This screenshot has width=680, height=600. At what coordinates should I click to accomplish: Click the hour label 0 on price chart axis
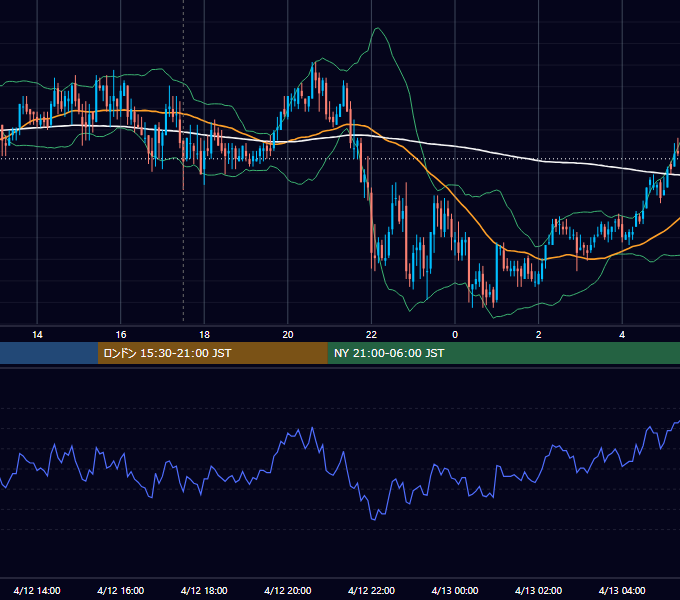pyautogui.click(x=455, y=334)
